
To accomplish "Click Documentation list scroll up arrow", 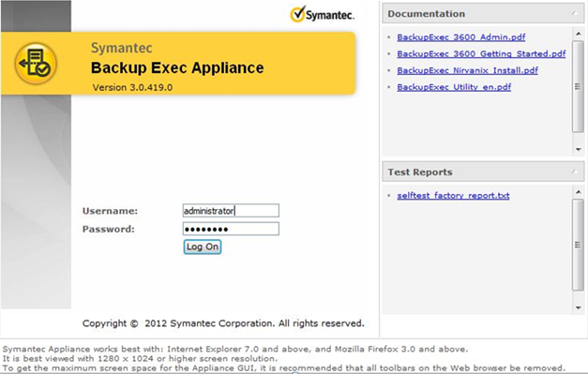I will (578, 34).
